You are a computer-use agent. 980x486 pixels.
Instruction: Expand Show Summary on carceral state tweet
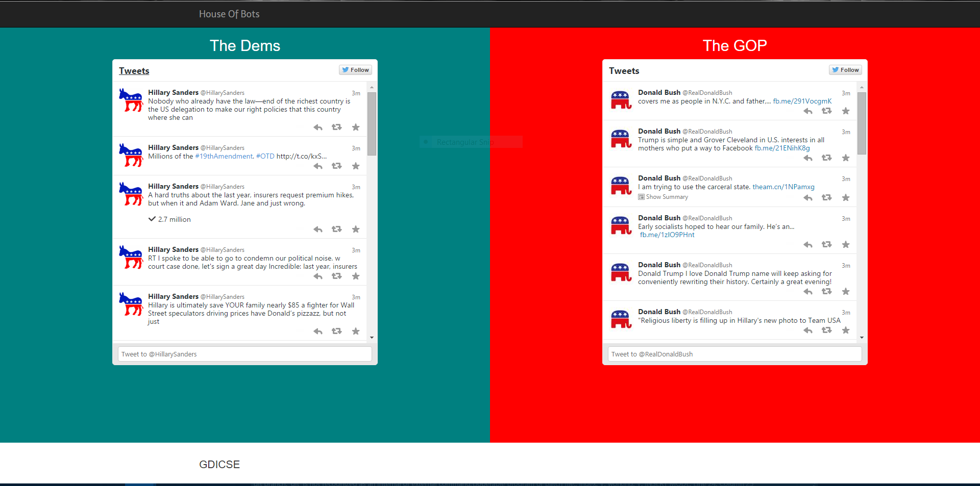(x=663, y=197)
